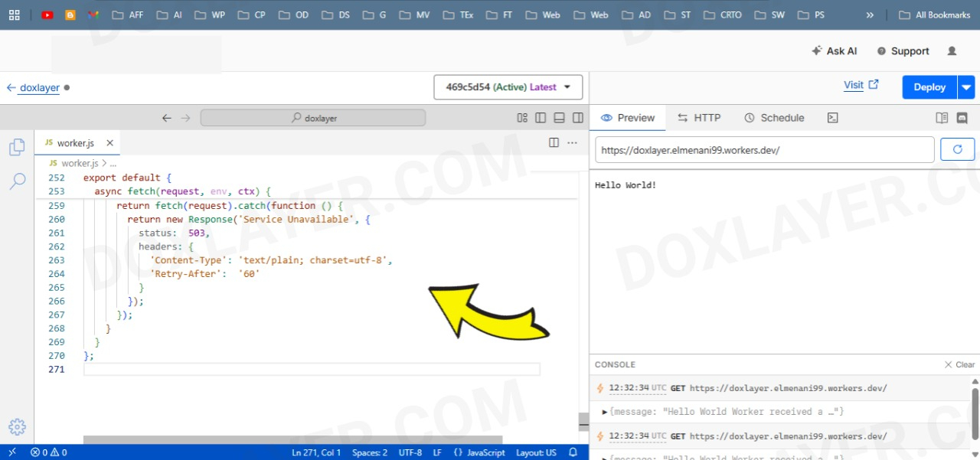This screenshot has height=460, width=980.
Task: Switch to the HTTP tab
Action: 699,118
